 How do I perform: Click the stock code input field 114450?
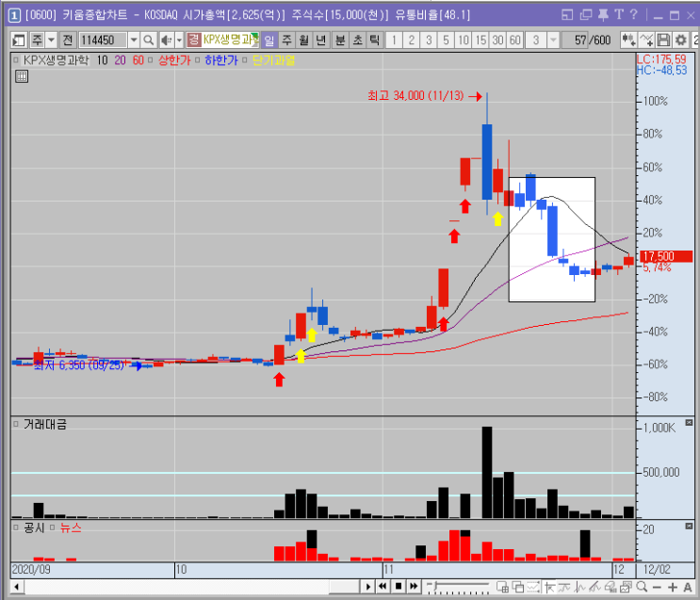(103, 41)
